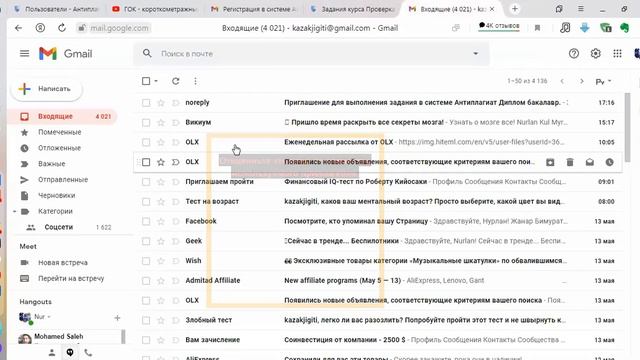Image resolution: width=640 pixels, height=360 pixels.
Task: Click the search magnifier icon
Action: pos(147,53)
